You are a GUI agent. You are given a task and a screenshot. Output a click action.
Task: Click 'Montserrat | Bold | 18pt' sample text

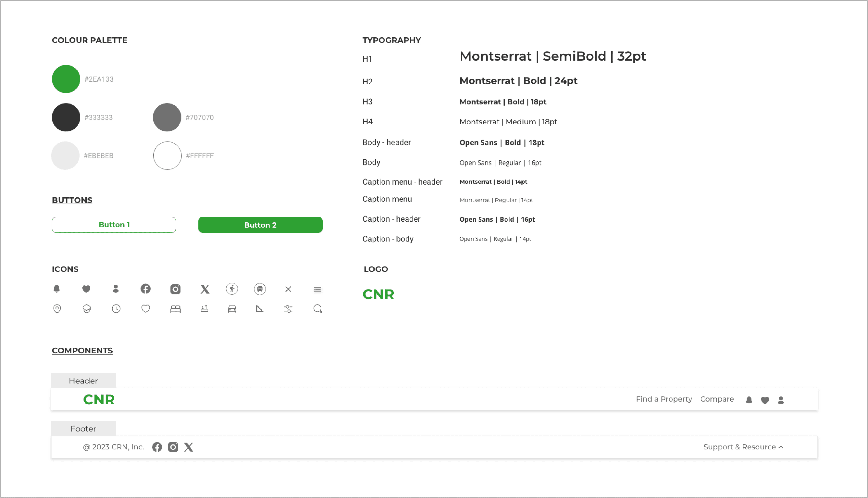tap(503, 102)
